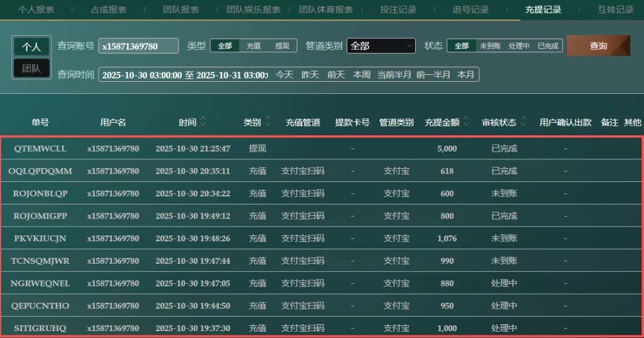The image size is (644, 338).
Task: Click the sort icon next to 审核状态
Action: 524,122
